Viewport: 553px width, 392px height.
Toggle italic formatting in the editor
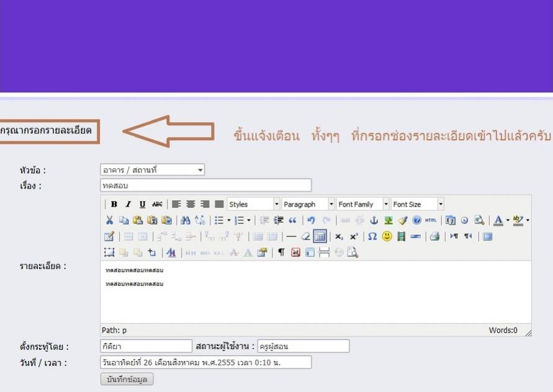(128, 204)
